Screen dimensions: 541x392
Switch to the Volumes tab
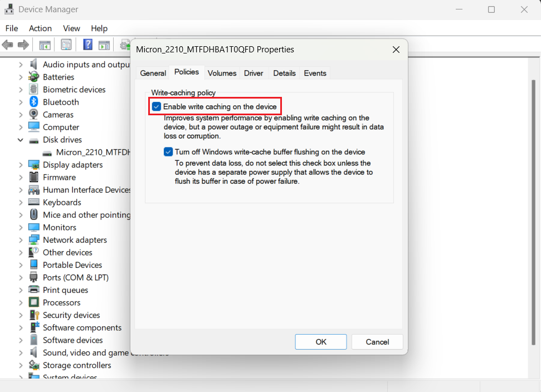click(x=222, y=72)
